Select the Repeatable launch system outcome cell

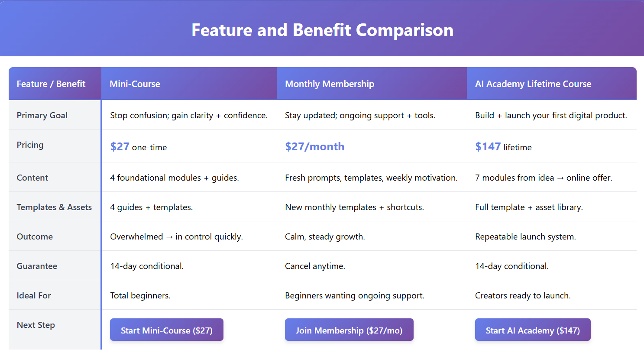525,236
